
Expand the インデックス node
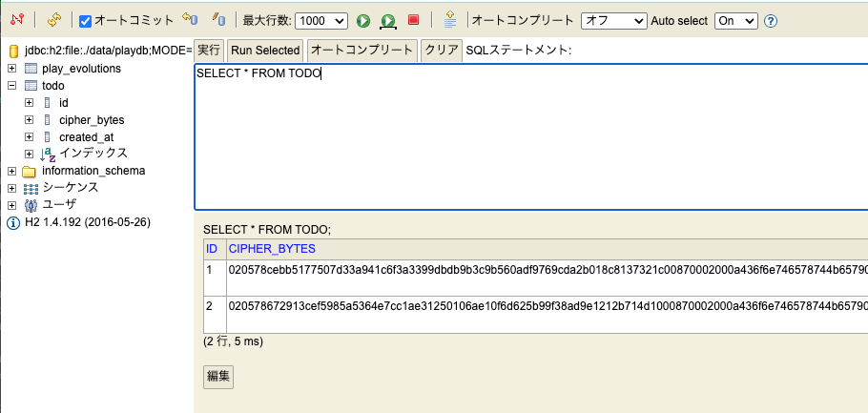point(30,154)
